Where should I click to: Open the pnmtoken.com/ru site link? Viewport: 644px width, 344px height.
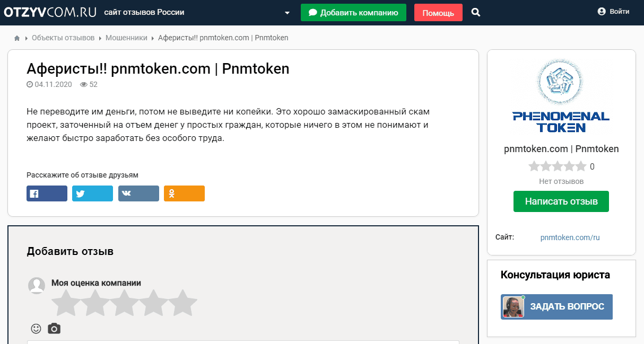570,237
